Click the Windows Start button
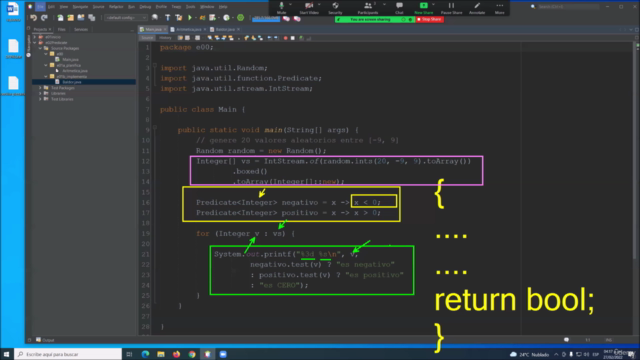Screen dimensions: 640x360 (7, 354)
